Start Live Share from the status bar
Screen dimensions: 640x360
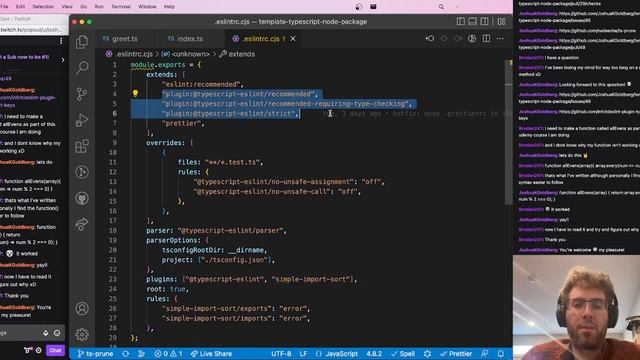pyautogui.click(x=211, y=354)
